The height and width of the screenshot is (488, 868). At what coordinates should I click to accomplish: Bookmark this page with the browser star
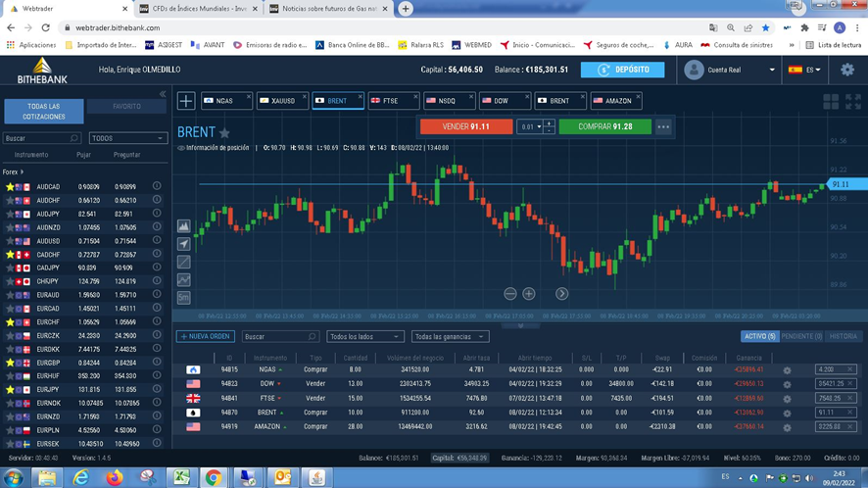pos(765,27)
